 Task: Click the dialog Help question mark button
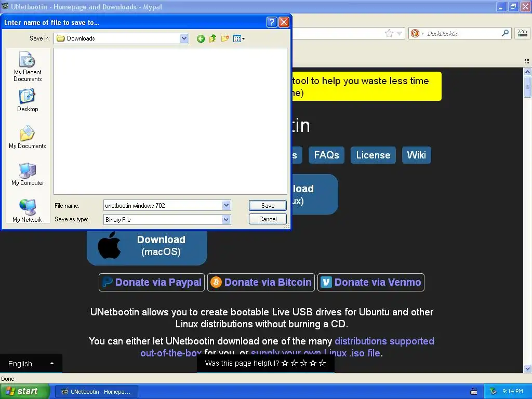coord(271,22)
